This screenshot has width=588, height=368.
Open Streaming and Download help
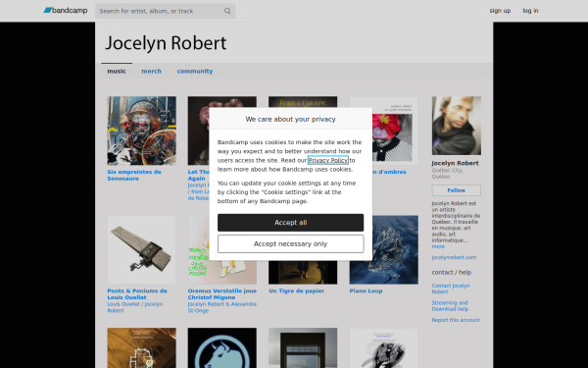[x=450, y=306]
